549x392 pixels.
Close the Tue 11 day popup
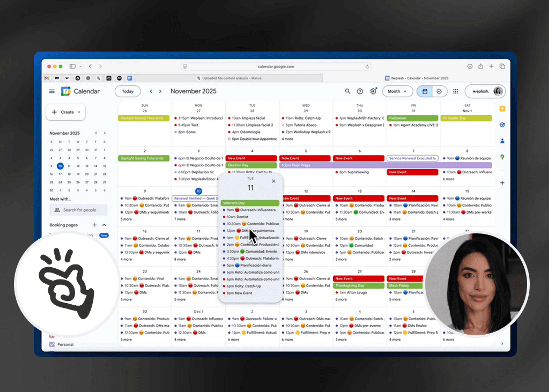(273, 181)
